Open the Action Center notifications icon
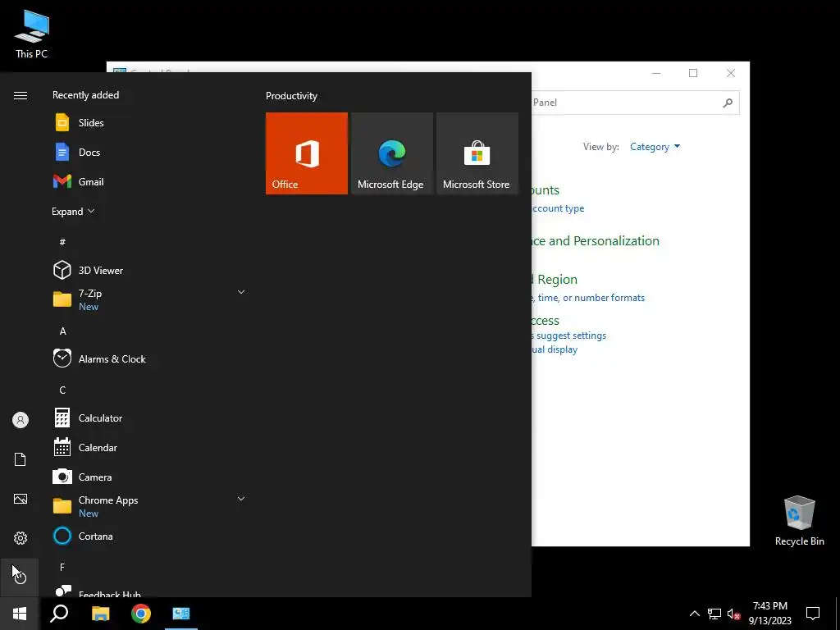This screenshot has width=840, height=630. [x=813, y=614]
